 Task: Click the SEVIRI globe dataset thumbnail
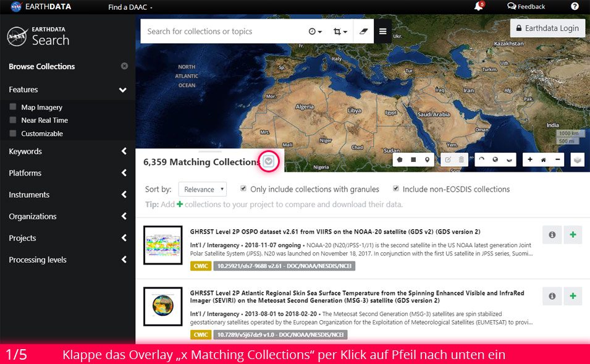click(x=163, y=306)
